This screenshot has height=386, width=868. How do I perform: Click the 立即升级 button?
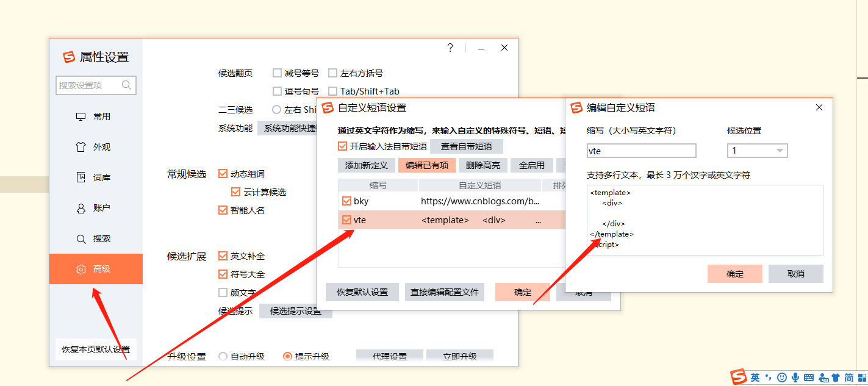click(x=460, y=357)
